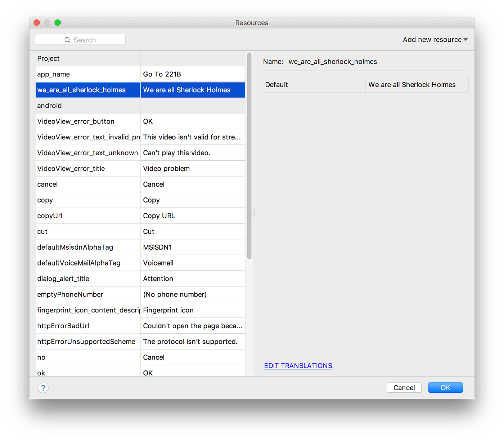Open the Add new resource menu

(432, 40)
